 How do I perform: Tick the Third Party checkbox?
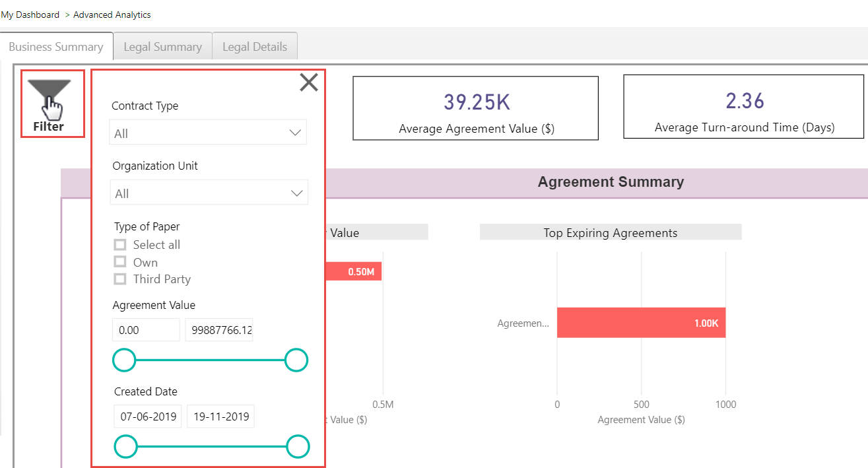(120, 279)
